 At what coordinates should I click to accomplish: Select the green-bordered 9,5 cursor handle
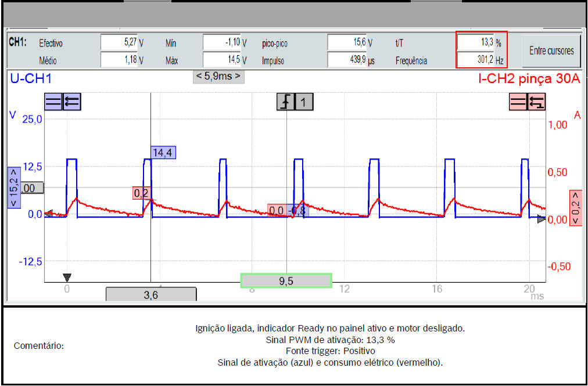(x=286, y=281)
